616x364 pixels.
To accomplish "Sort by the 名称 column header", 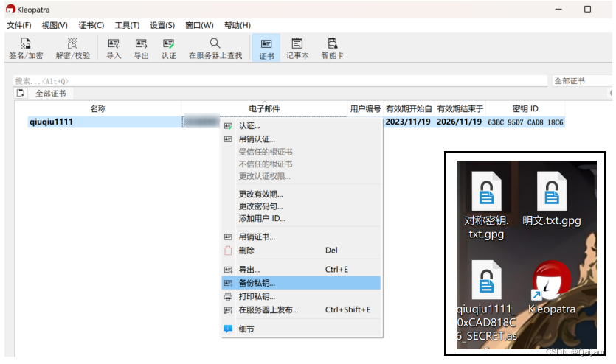I will pos(98,108).
